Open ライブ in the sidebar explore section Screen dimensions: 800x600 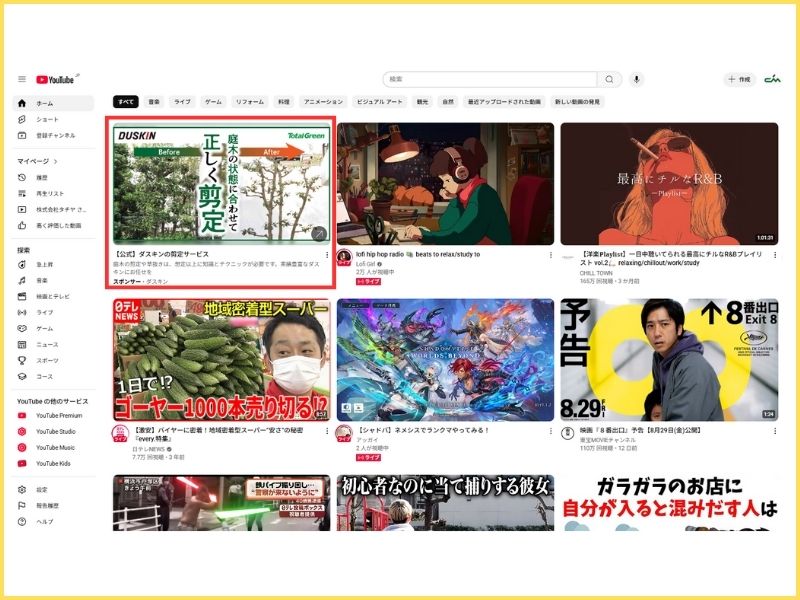point(53,312)
